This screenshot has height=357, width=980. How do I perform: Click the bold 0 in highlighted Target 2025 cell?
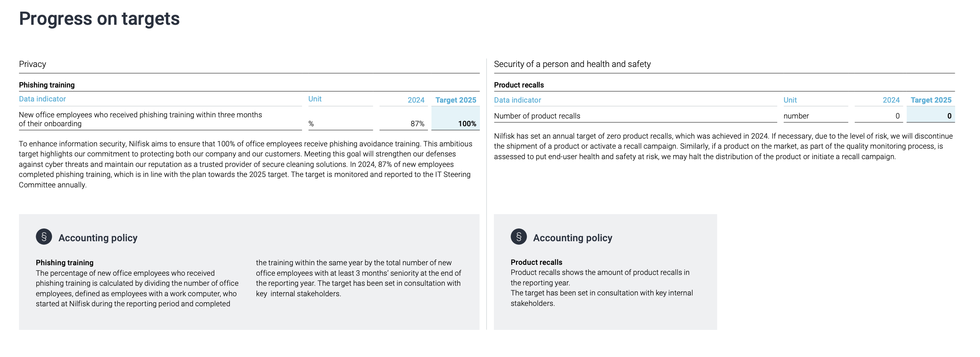click(949, 116)
